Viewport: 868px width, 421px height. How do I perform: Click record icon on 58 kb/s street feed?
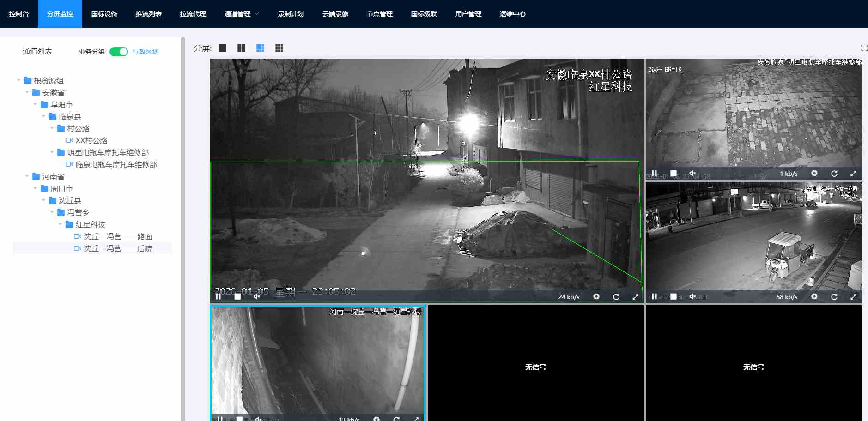814,297
